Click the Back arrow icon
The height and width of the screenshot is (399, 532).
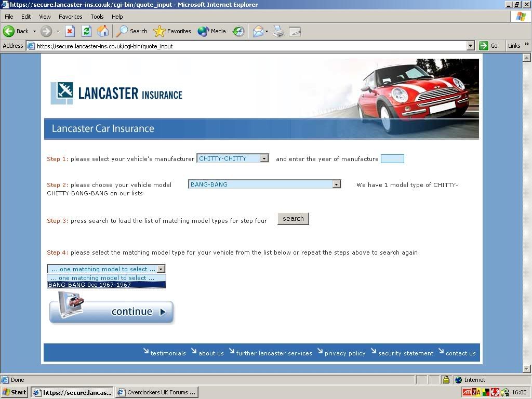pyautogui.click(x=9, y=31)
